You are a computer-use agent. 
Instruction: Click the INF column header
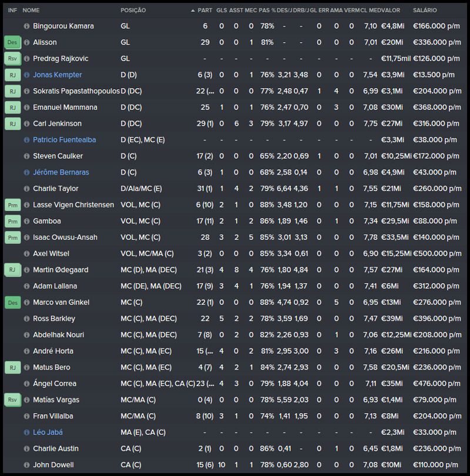click(12, 10)
